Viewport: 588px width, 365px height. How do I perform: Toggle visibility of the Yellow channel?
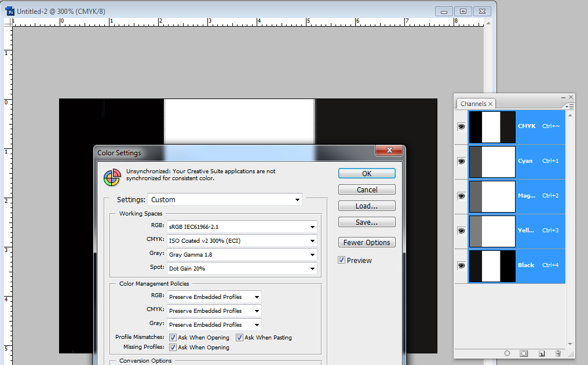(x=461, y=231)
